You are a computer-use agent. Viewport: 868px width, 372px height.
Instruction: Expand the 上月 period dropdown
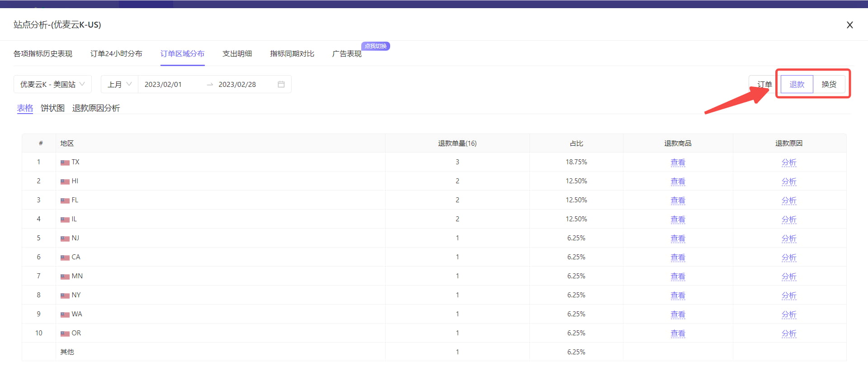click(119, 84)
